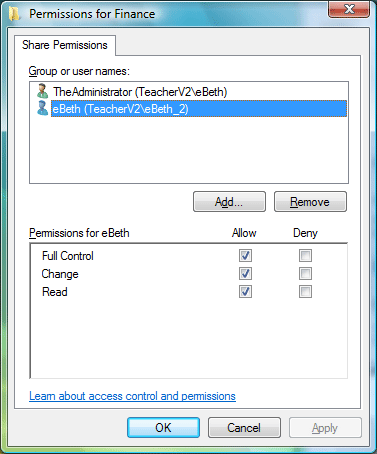Open the Add user dialog

coord(229,202)
